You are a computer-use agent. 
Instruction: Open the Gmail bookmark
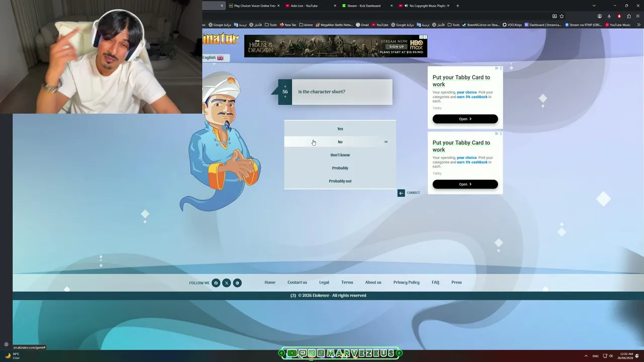[x=362, y=25]
